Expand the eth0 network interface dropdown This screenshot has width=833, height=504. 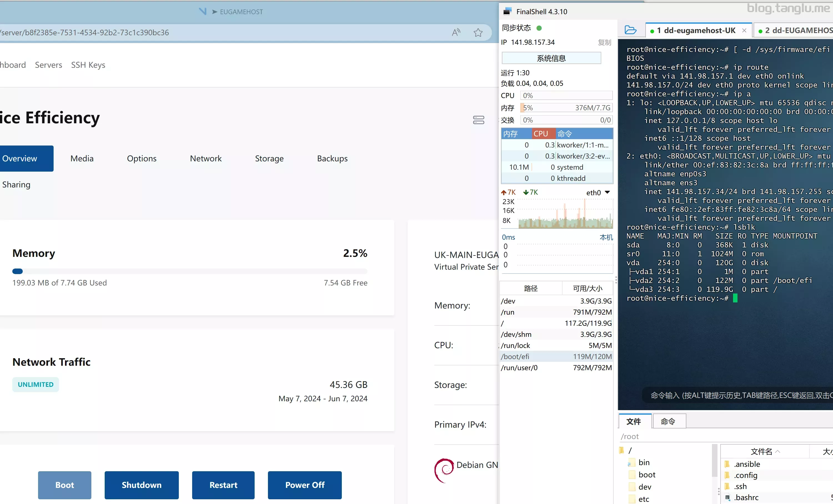tap(607, 192)
